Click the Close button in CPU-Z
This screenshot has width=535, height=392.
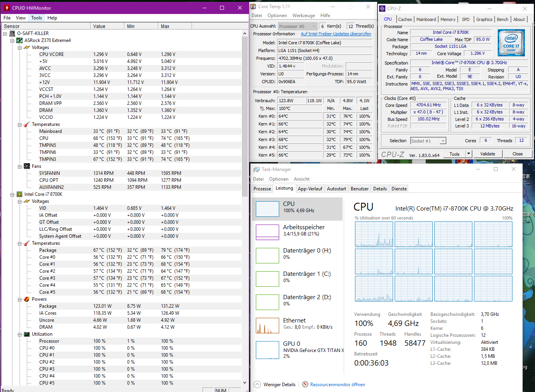click(x=518, y=154)
